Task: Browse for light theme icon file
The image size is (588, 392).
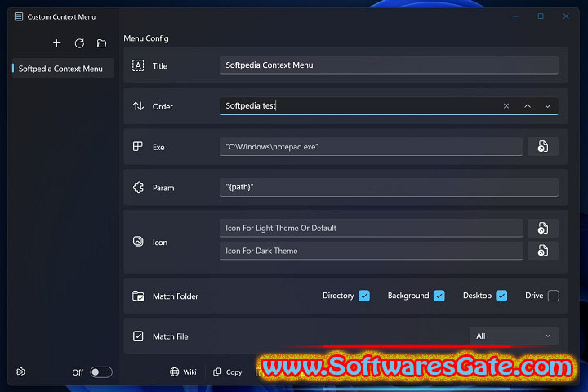Action: (x=543, y=228)
